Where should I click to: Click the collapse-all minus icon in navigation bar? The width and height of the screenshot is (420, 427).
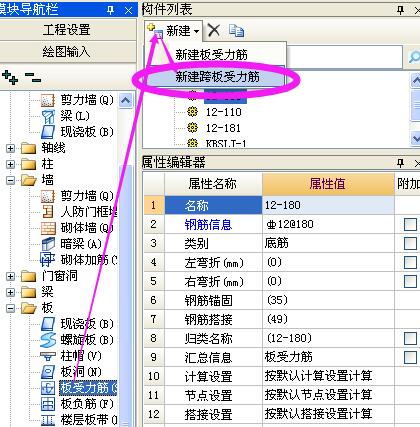(x=33, y=77)
